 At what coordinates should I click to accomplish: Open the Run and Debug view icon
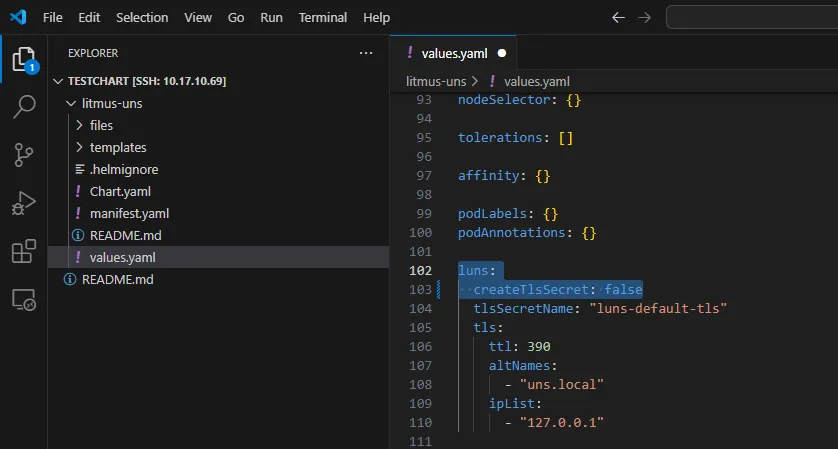[x=24, y=203]
